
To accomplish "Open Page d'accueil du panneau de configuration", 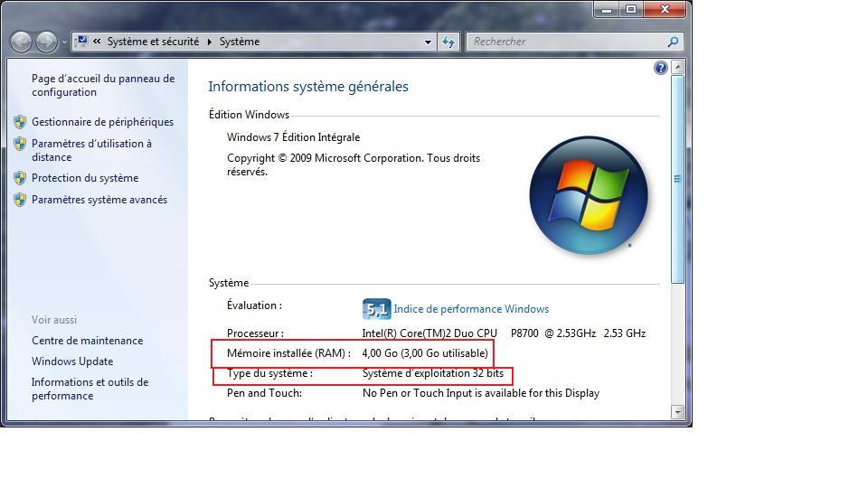I will point(102,85).
